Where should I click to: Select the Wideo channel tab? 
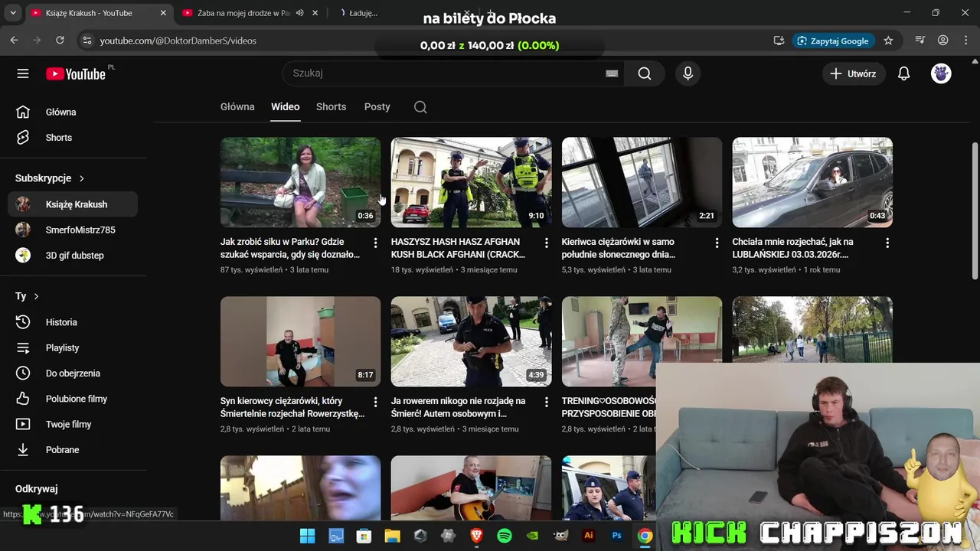tap(285, 107)
